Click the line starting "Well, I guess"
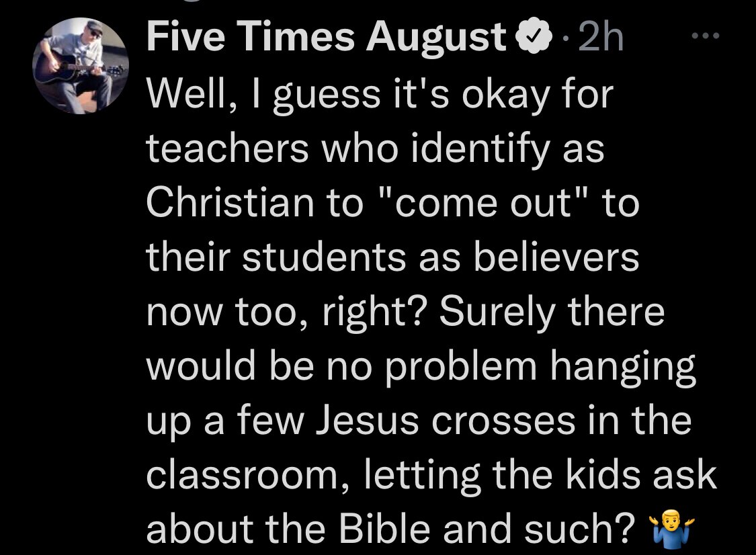Image resolution: width=756 pixels, height=555 pixels. pos(380,95)
